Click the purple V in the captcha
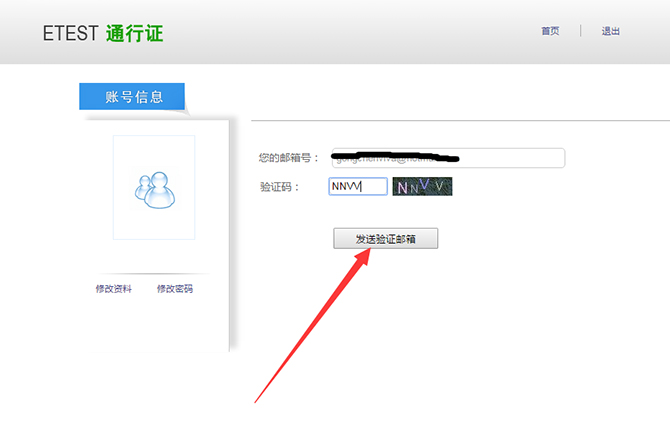The image size is (670, 446). (x=425, y=184)
